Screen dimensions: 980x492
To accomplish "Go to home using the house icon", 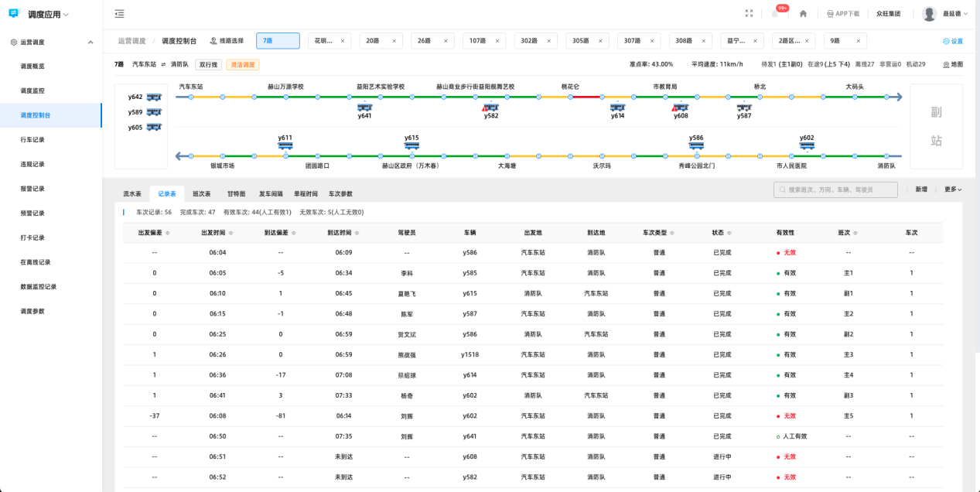I will 803,14.
